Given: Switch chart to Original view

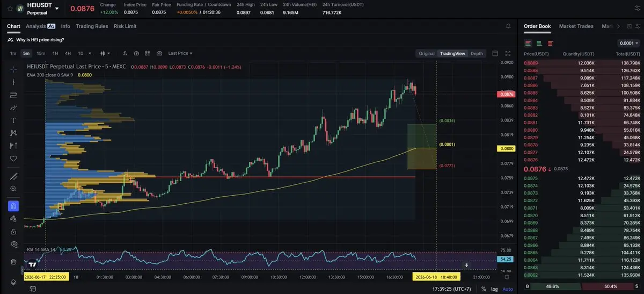Looking at the screenshot, I should click(427, 53).
